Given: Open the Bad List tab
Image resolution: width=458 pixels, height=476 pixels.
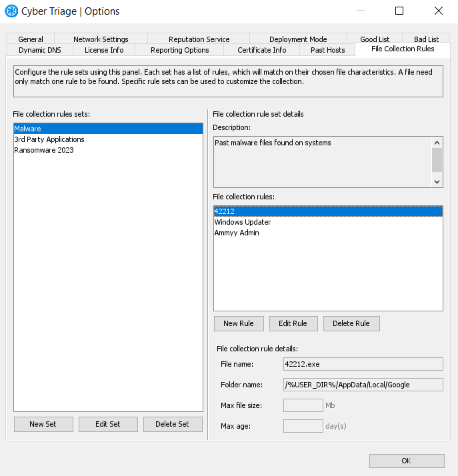Looking at the screenshot, I should point(426,39).
